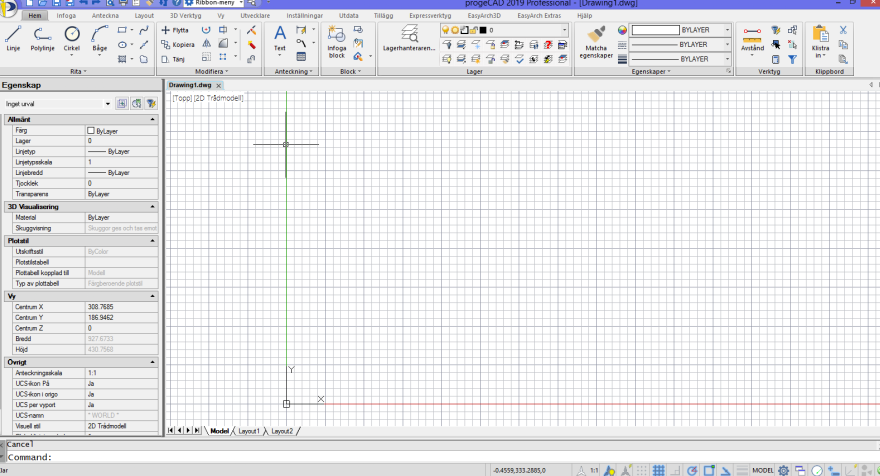The height and width of the screenshot is (476, 880).
Task: Expand the BYLAYER color dropdown
Action: click(x=681, y=30)
